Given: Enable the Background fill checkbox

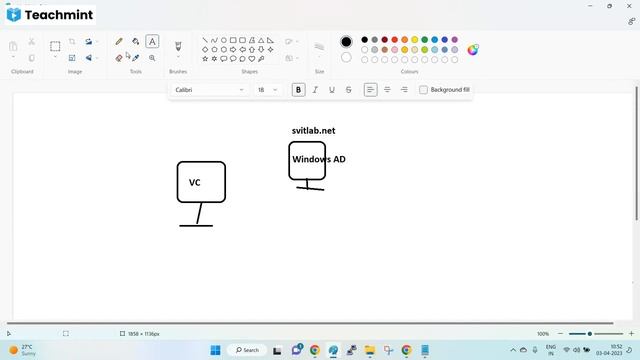Looking at the screenshot, I should [x=423, y=90].
